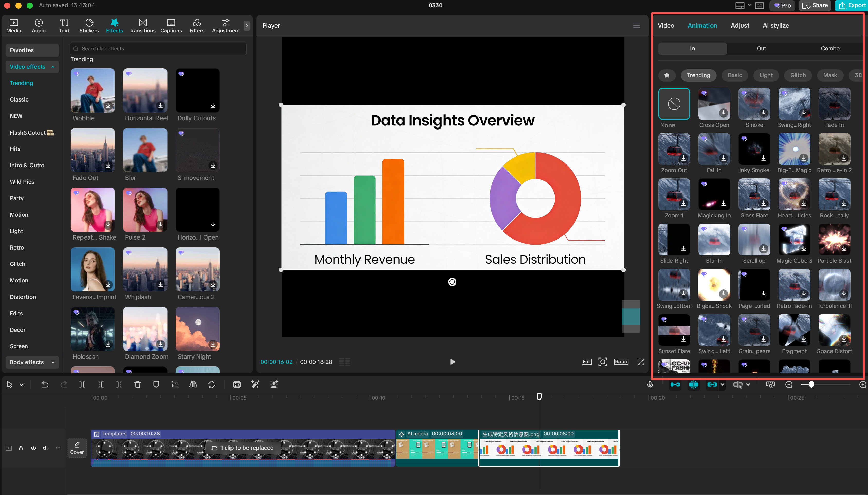The width and height of the screenshot is (868, 495).
Task: Open the Captions panel
Action: (x=171, y=25)
